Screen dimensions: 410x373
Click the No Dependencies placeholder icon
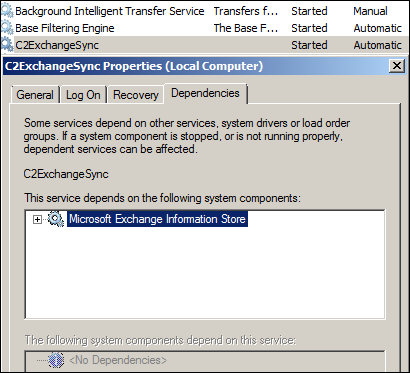(x=56, y=360)
